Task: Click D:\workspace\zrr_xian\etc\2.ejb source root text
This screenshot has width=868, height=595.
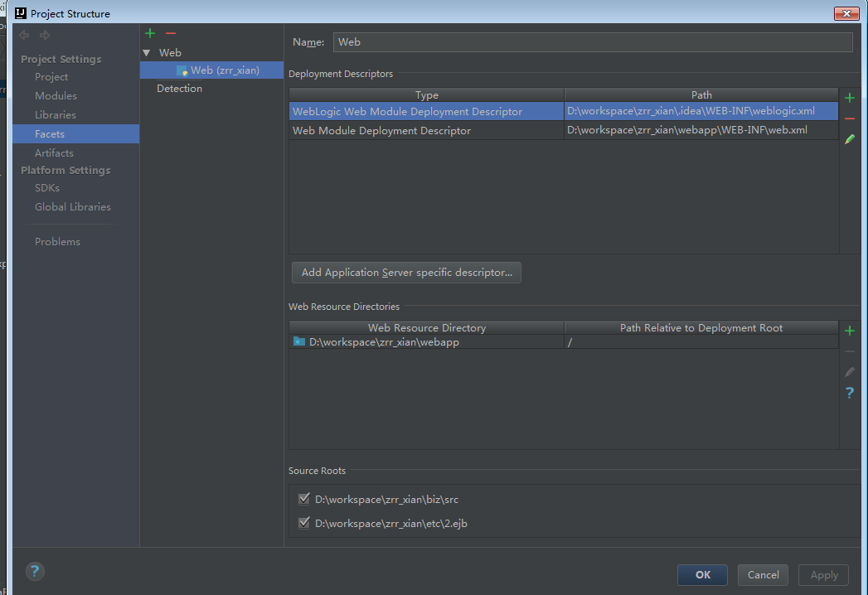Action: (x=390, y=523)
